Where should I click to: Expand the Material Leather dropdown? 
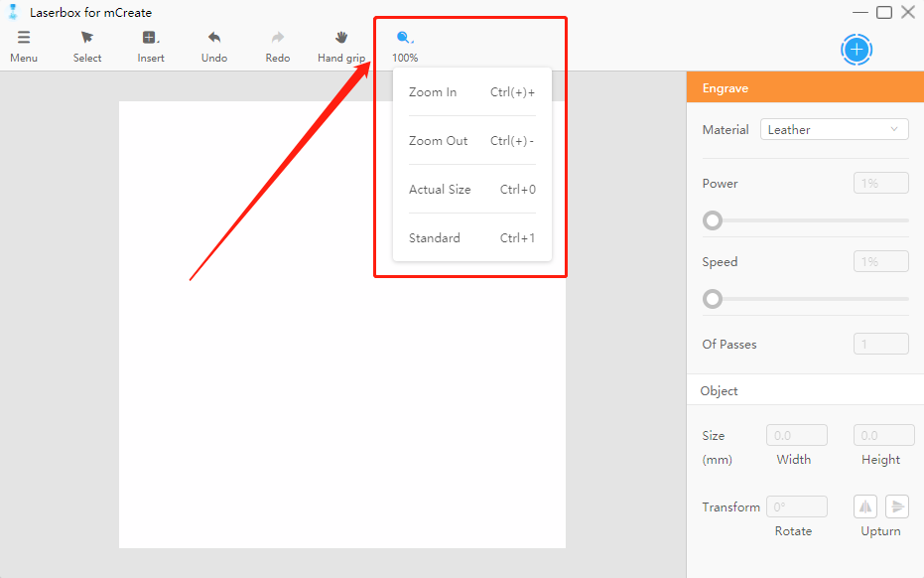click(x=834, y=129)
